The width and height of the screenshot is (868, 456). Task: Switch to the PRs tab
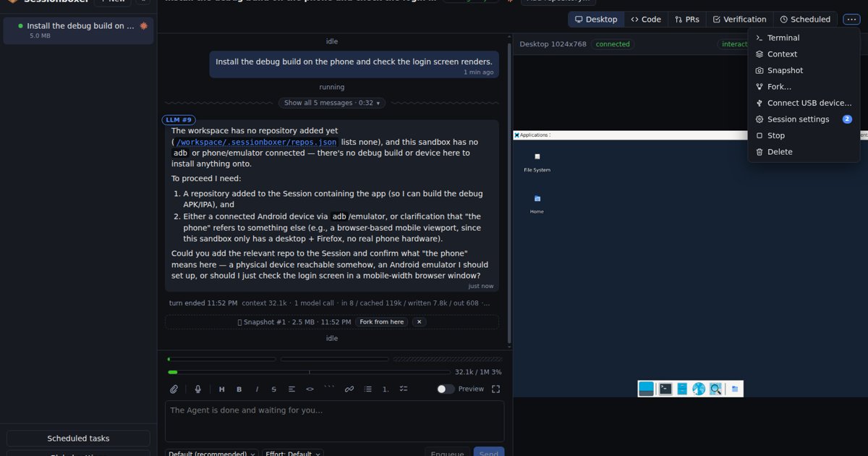(686, 20)
